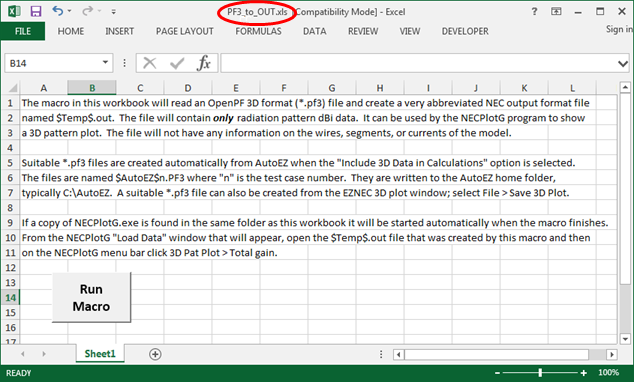Viewport: 634px width, 382px height.
Task: Click the Excel application icon
Action: [14, 11]
